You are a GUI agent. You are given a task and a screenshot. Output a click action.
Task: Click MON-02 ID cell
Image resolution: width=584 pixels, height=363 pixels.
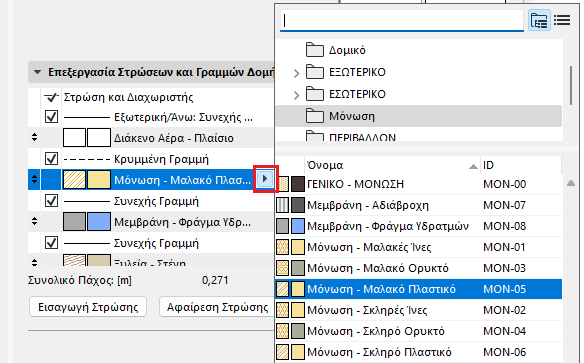[504, 310]
